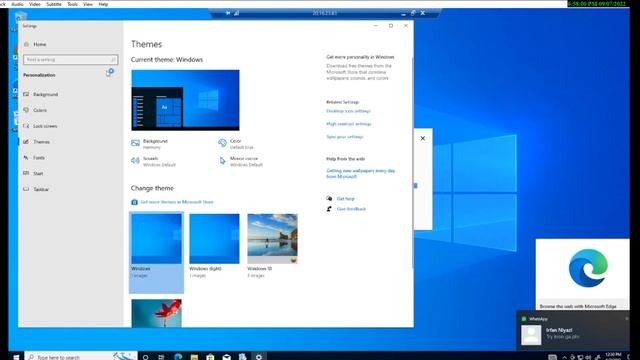Open Desktop icon settings link
This screenshot has width=640, height=360.
click(x=348, y=111)
